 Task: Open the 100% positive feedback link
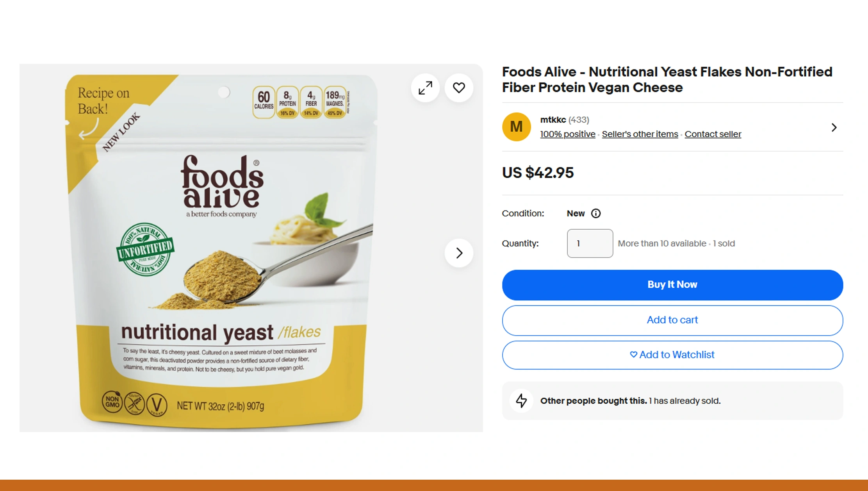tap(567, 134)
